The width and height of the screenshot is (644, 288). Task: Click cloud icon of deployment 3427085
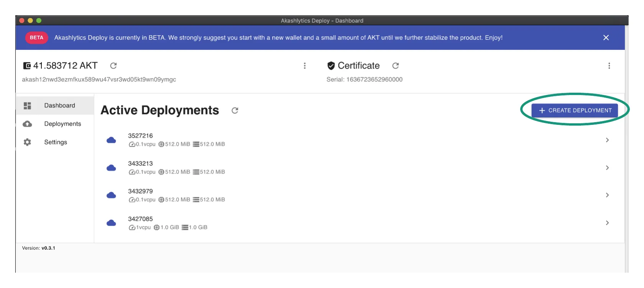coord(111,223)
